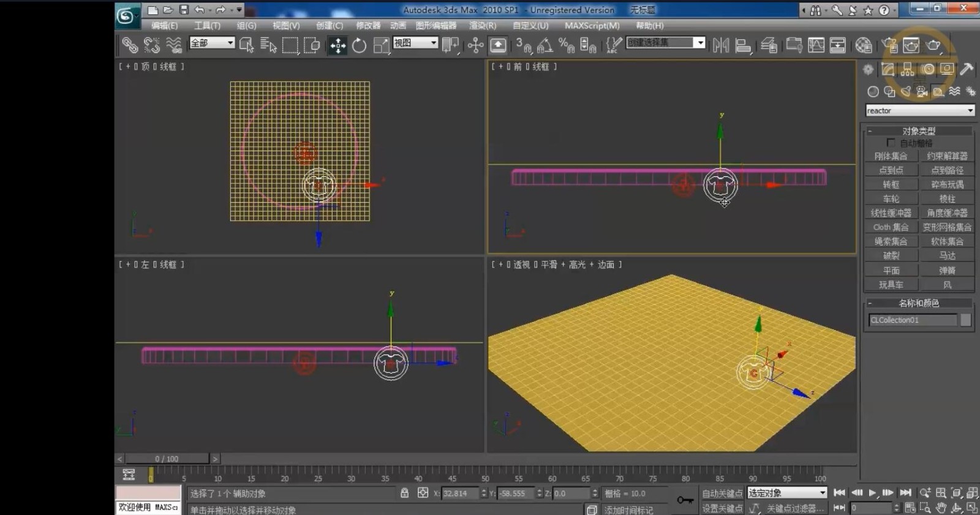Screen dimensions: 980x515
Task: Select the Move tool in toolbar
Action: [x=337, y=45]
